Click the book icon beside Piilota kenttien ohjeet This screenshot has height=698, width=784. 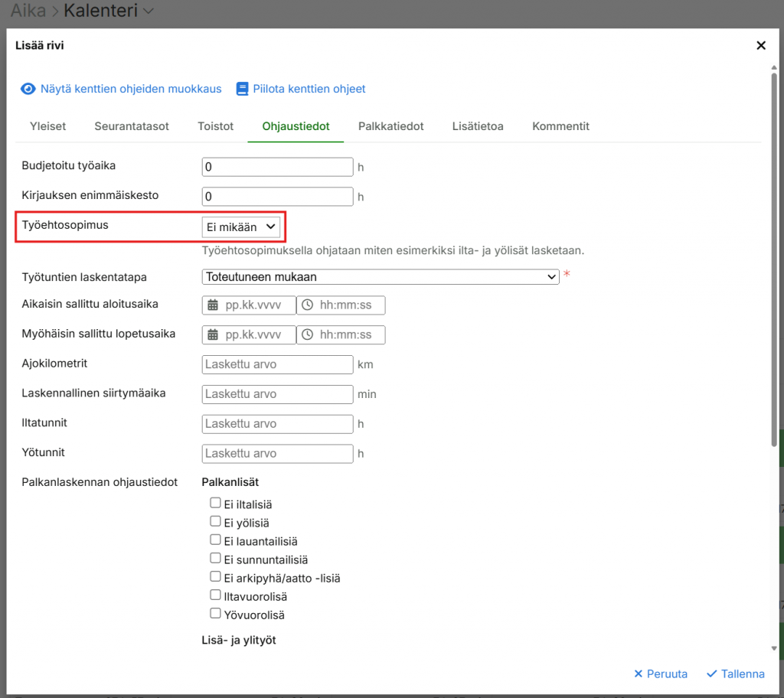(243, 89)
